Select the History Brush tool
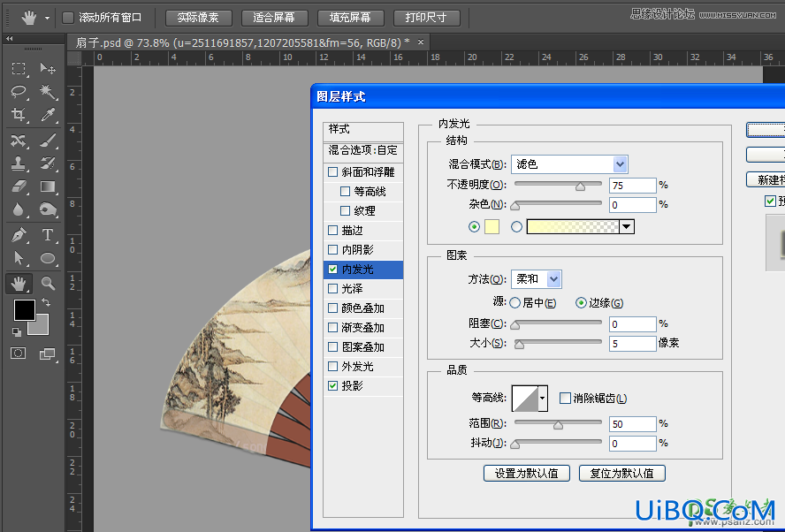Image resolution: width=785 pixels, height=532 pixels. tap(48, 163)
